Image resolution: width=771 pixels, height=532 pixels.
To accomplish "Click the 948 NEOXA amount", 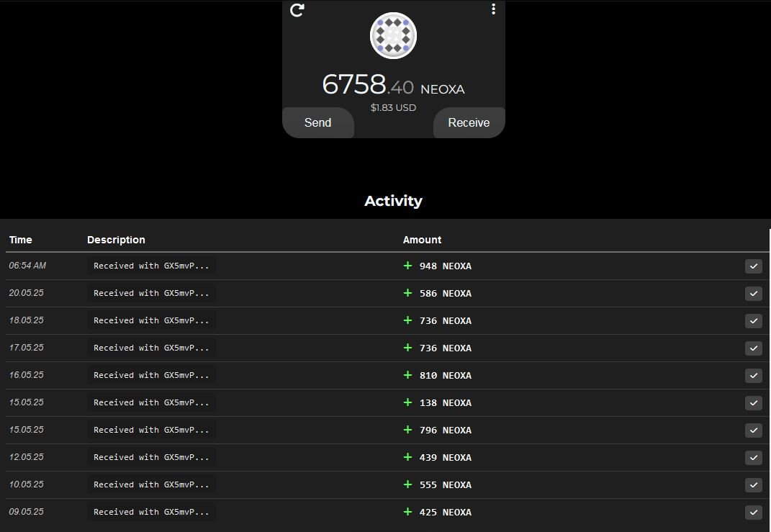I will click(446, 266).
